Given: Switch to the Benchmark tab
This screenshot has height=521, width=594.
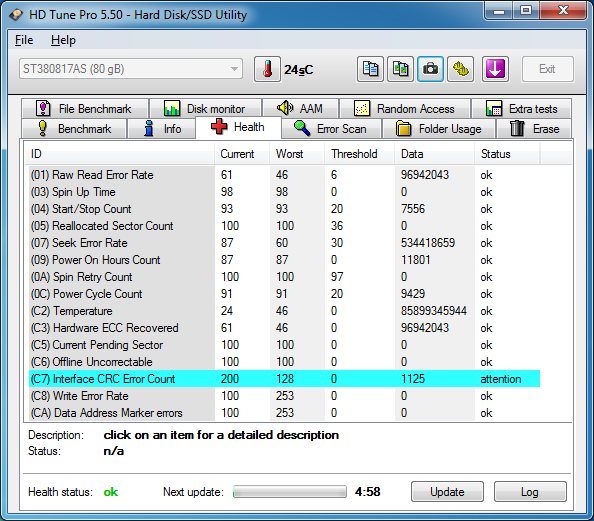Looking at the screenshot, I should pos(74,129).
